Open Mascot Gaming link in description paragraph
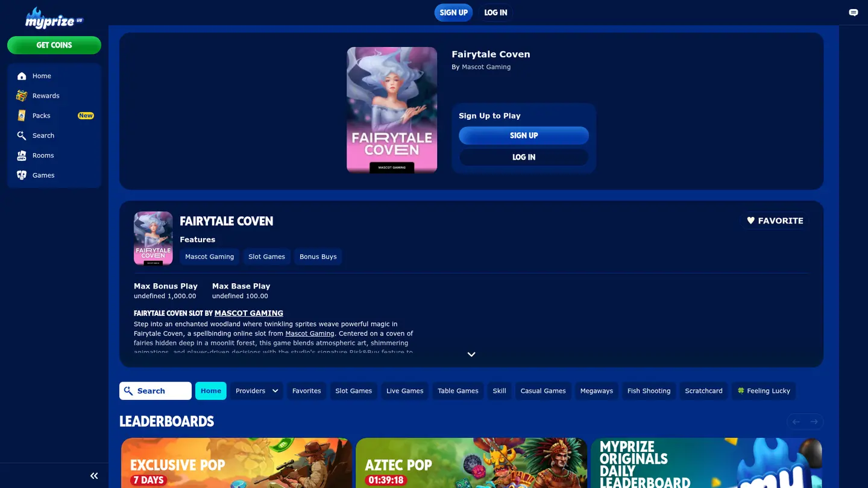The height and width of the screenshot is (488, 868). click(310, 333)
